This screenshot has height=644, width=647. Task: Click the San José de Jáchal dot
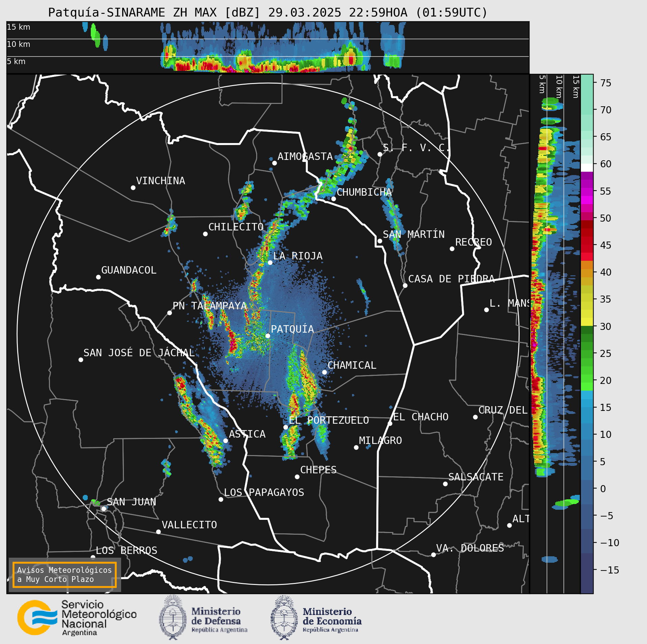coord(81,360)
